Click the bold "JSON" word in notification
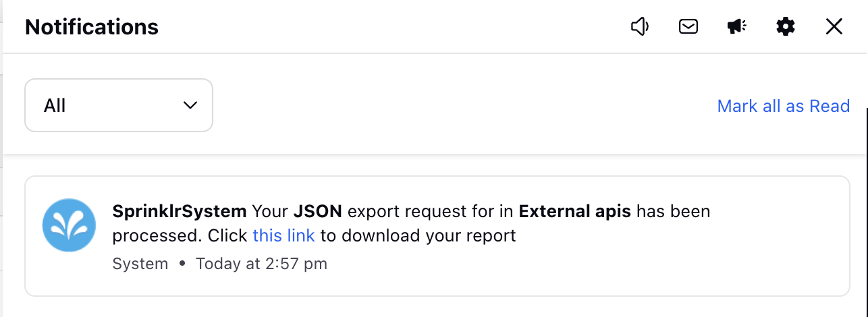Screen dimensions: 868x317 click(x=318, y=211)
